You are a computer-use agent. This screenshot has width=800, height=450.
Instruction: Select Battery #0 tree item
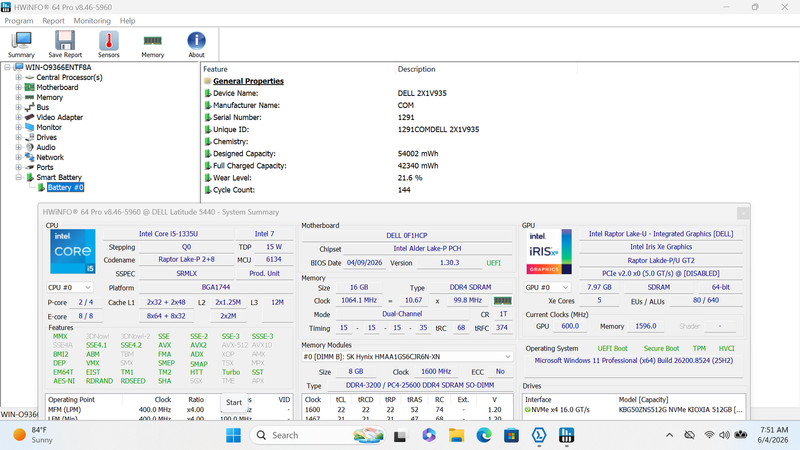pyautogui.click(x=65, y=187)
